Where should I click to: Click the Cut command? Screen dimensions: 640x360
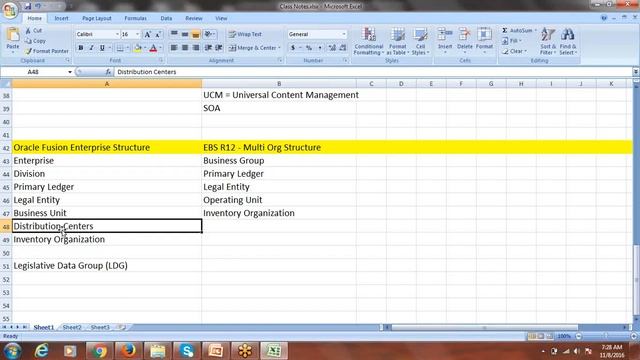pyautogui.click(x=33, y=31)
